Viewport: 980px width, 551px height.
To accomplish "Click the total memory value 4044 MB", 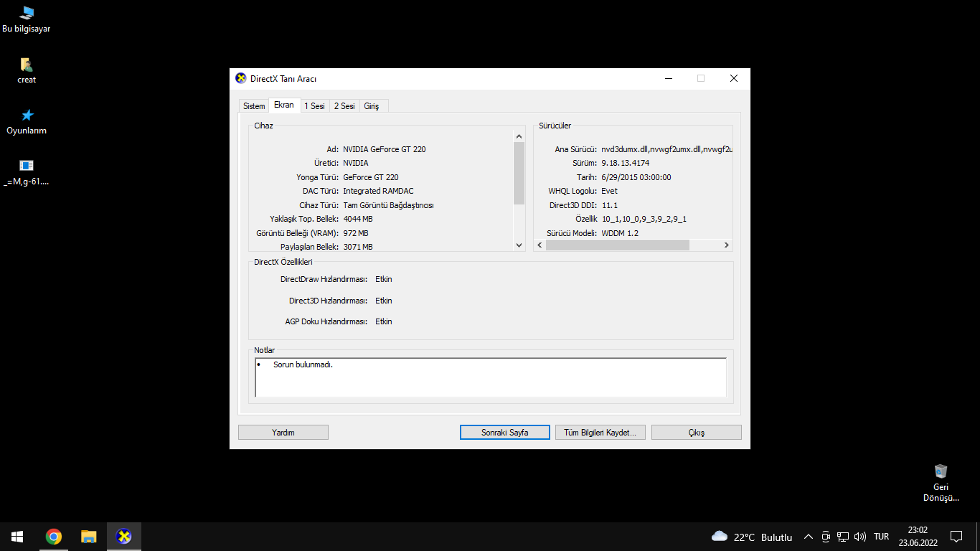I will click(x=358, y=219).
